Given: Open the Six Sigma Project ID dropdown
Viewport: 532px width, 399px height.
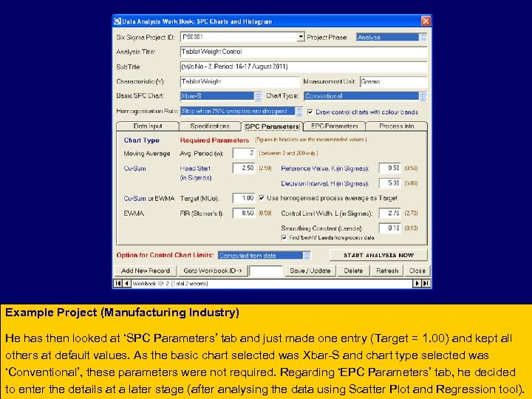Looking at the screenshot, I should pos(301,37).
